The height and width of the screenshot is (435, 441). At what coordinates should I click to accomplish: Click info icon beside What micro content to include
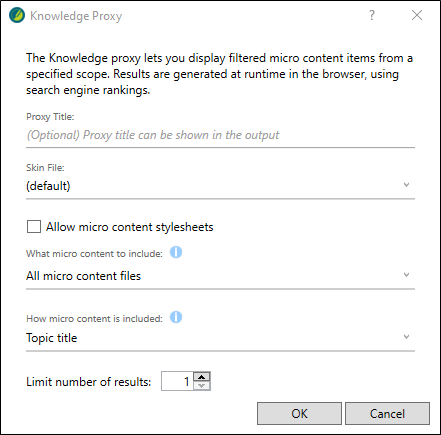click(176, 252)
